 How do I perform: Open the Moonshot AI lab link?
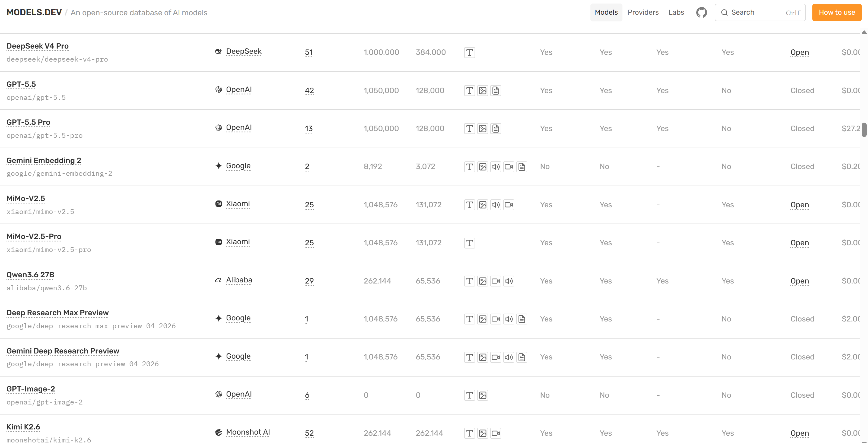(x=248, y=432)
